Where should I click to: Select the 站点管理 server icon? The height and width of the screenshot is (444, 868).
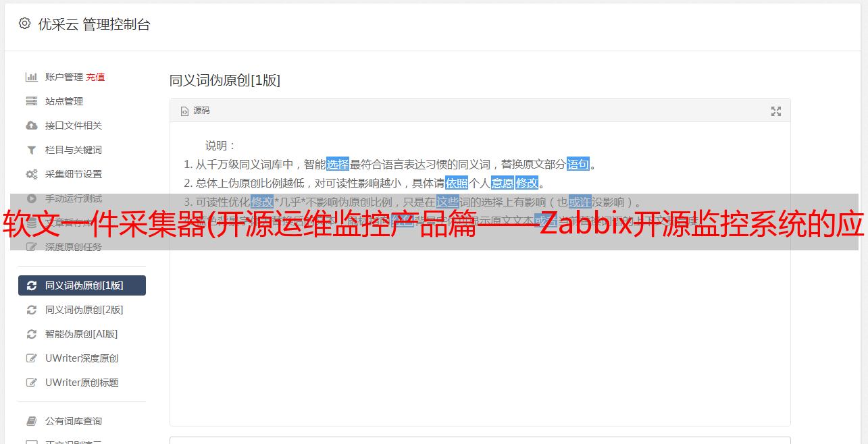(x=31, y=101)
